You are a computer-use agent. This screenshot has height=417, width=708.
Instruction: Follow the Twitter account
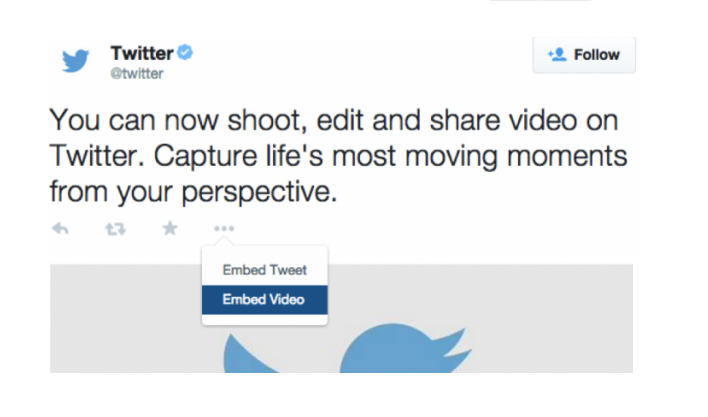click(584, 55)
